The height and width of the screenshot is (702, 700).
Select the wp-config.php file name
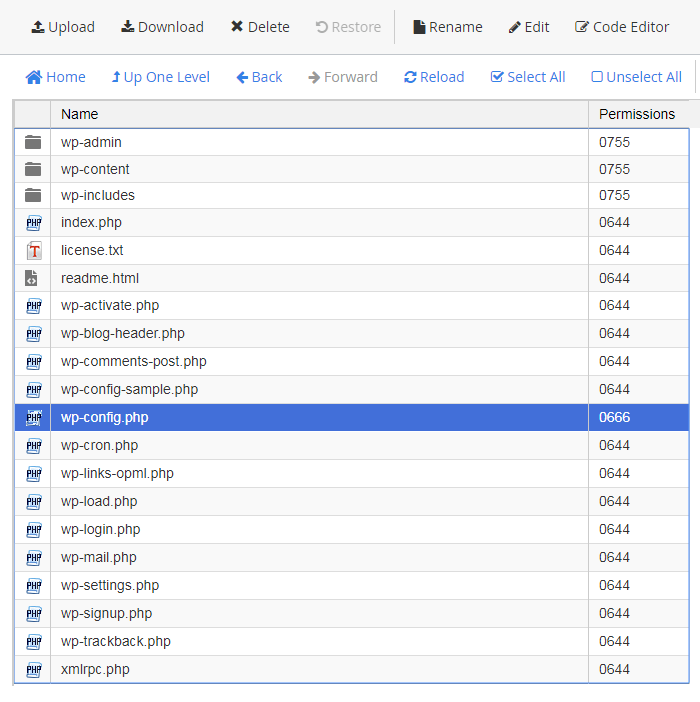pyautogui.click(x=105, y=417)
